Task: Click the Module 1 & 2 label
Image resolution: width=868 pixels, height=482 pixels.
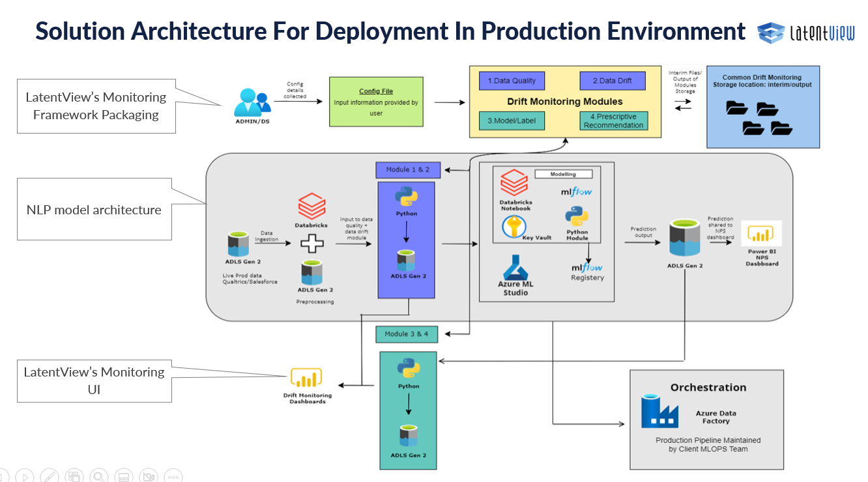Action: pyautogui.click(x=408, y=169)
